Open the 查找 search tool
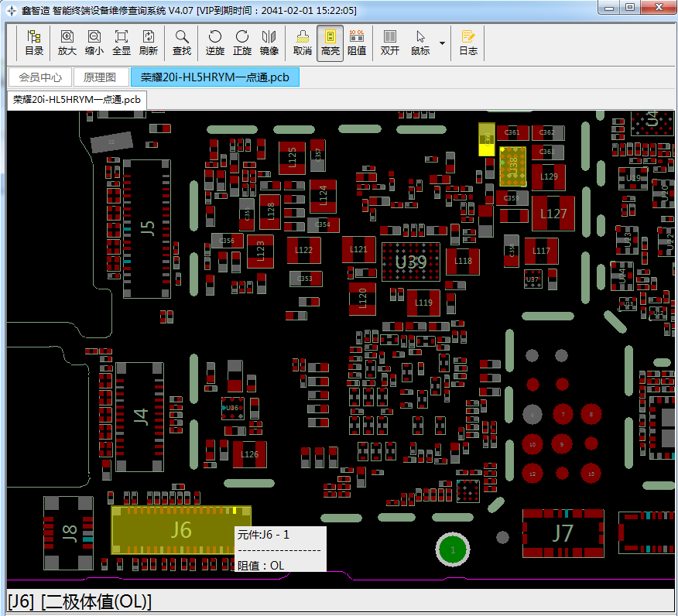 182,43
